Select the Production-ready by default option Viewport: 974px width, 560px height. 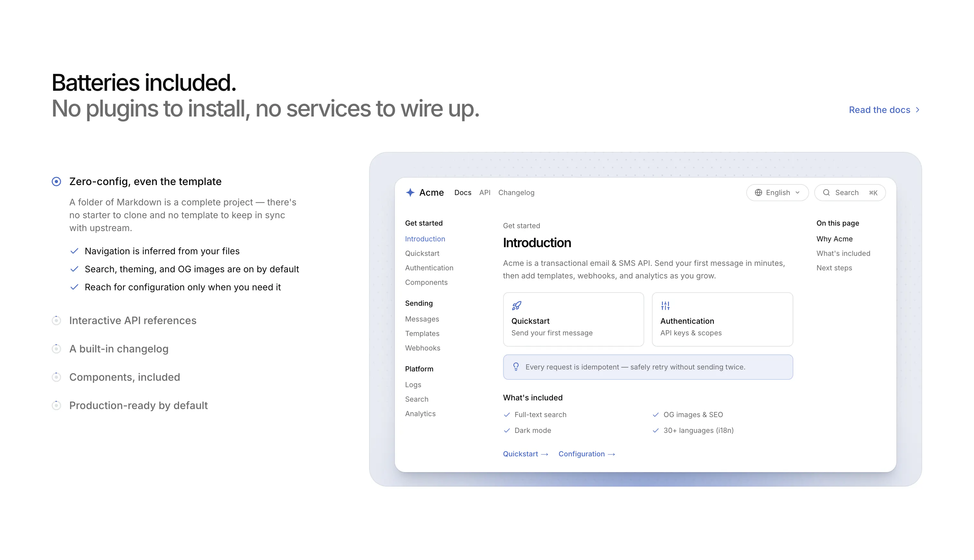[130, 406]
